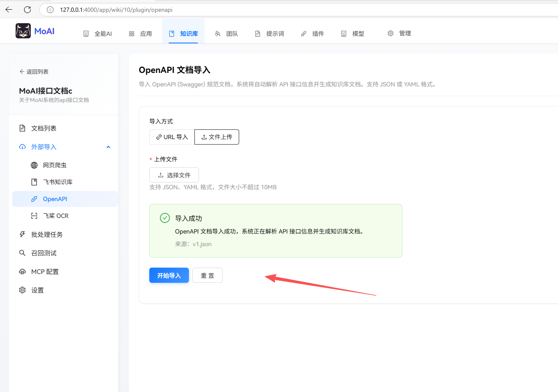Viewport: 558px width, 392px height.
Task: Click the 重置 reset button
Action: pos(207,276)
